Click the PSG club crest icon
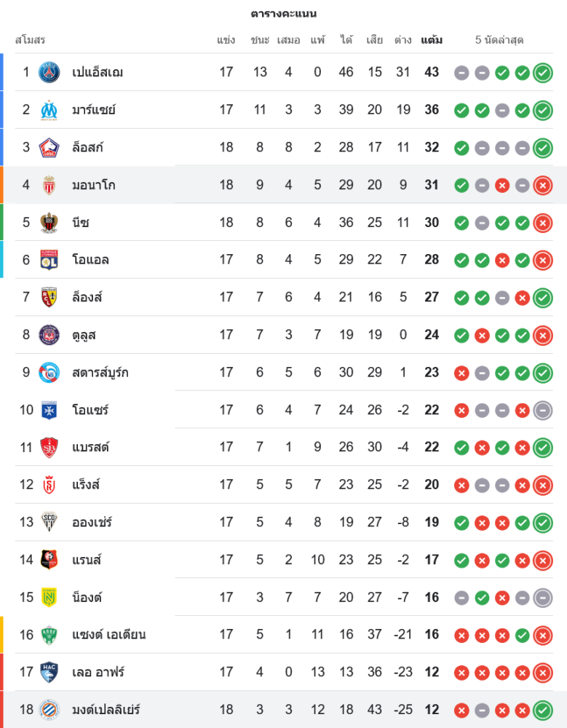 [x=49, y=72]
